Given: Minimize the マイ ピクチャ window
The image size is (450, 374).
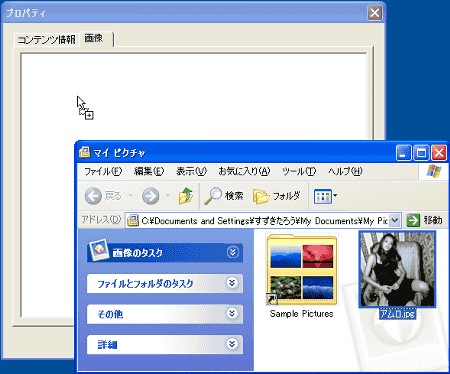Looking at the screenshot, I should pyautogui.click(x=403, y=153).
